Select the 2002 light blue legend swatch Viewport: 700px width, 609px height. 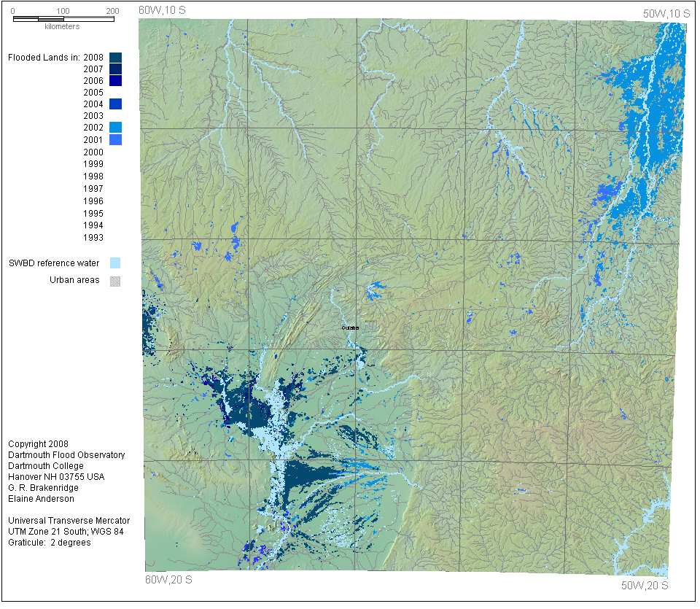coord(115,127)
